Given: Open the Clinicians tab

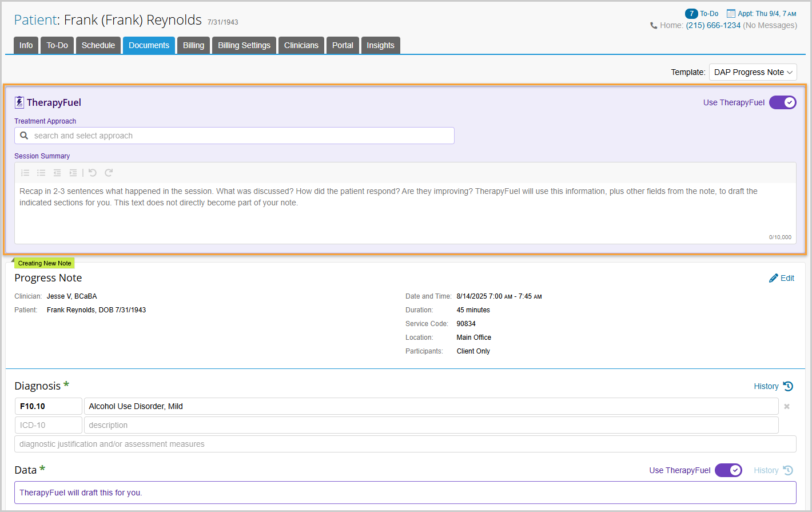Looking at the screenshot, I should [301, 45].
